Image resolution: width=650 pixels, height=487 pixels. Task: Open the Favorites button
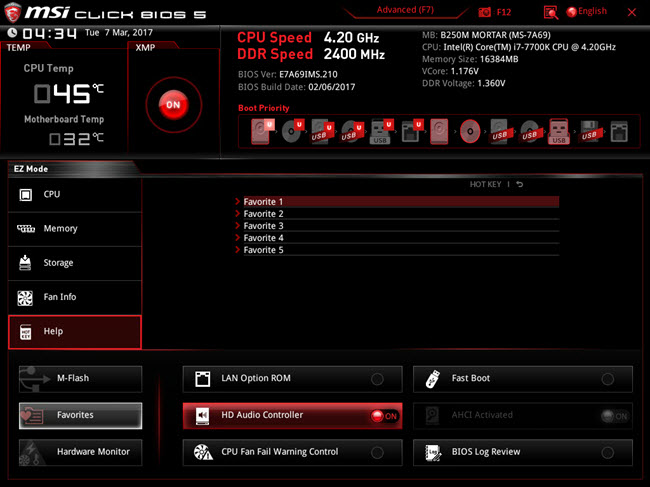click(80, 415)
